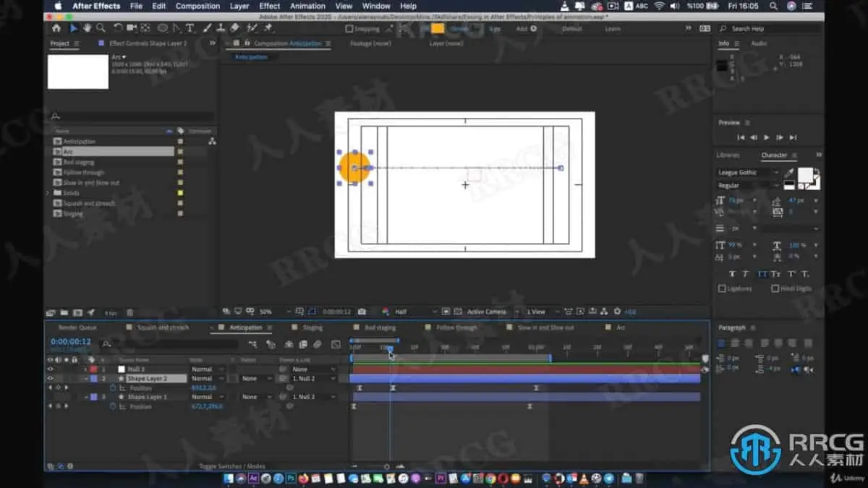
Task: Click the Faux Bold button
Action: click(732, 274)
